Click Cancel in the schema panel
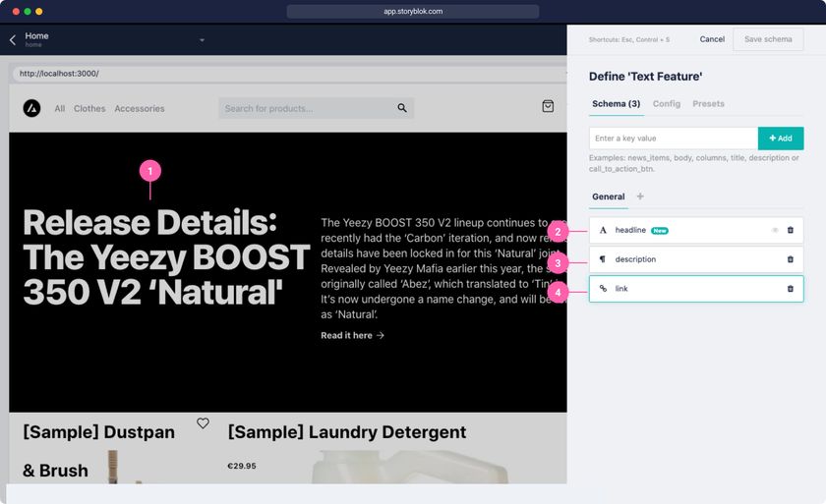The width and height of the screenshot is (826, 504). pyautogui.click(x=712, y=39)
